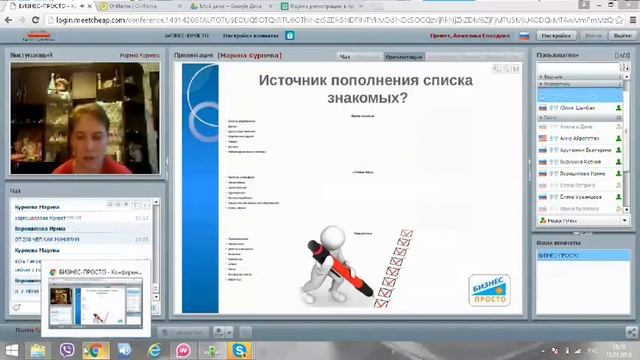Select user Анна Айрапетян
Screen dimensions: 640x360
(x=580, y=138)
